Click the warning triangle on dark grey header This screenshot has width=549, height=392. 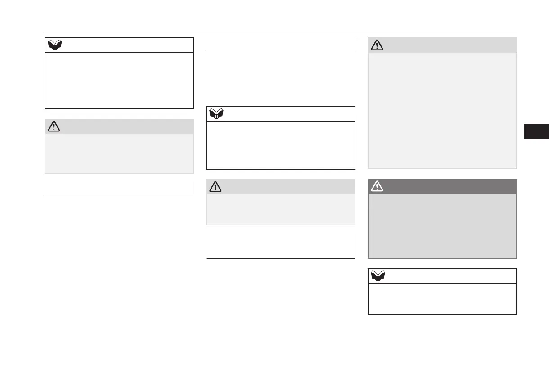(377, 186)
